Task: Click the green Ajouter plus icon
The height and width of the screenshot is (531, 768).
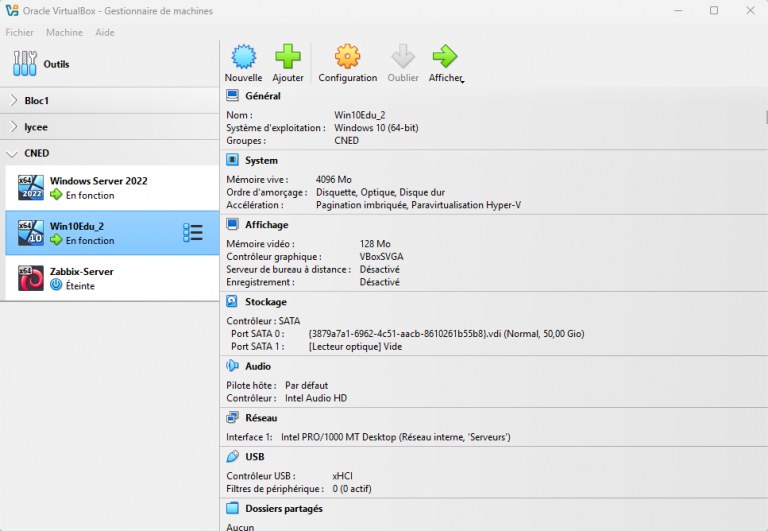Action: click(x=288, y=57)
